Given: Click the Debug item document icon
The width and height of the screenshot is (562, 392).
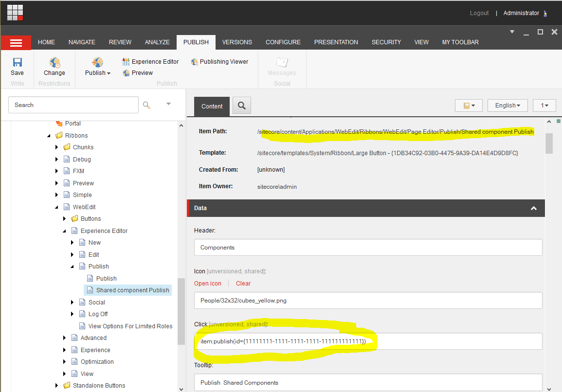Looking at the screenshot, I should [67, 159].
